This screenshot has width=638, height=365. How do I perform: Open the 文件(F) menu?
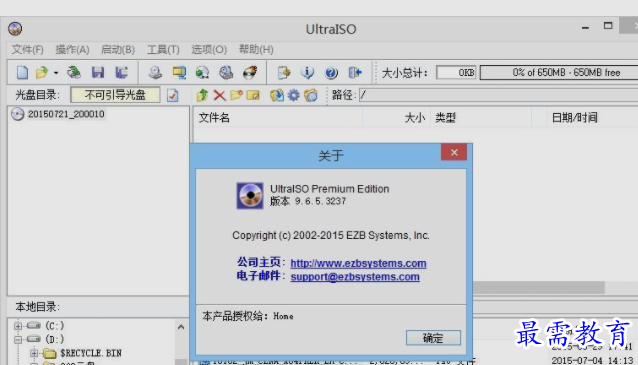coord(28,50)
